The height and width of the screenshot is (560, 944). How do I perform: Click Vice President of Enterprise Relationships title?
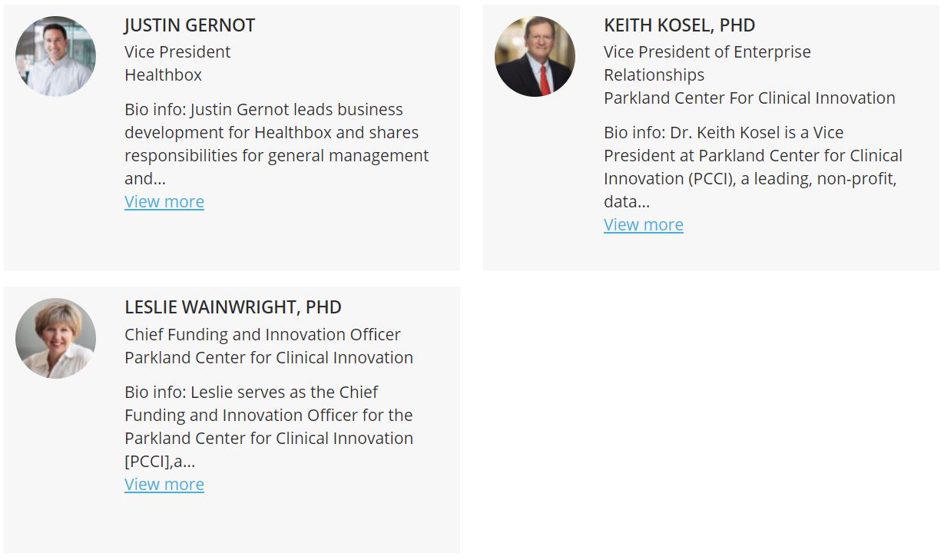[x=707, y=63]
